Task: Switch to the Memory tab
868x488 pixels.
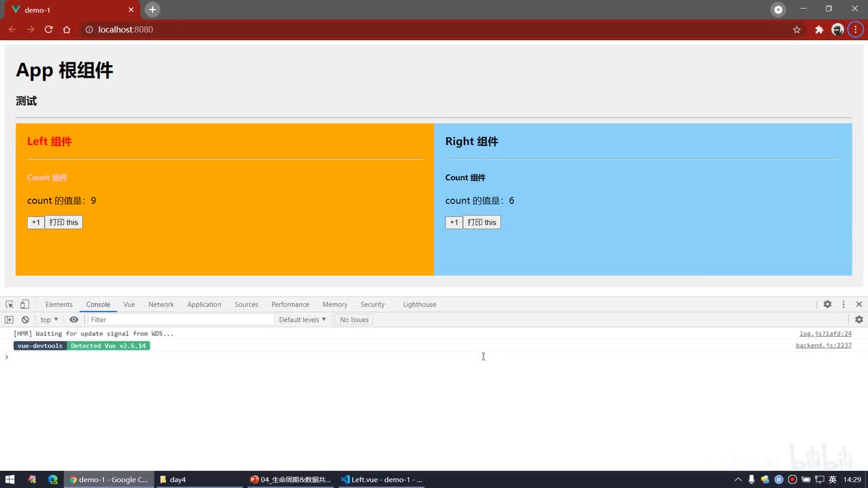Action: point(335,304)
